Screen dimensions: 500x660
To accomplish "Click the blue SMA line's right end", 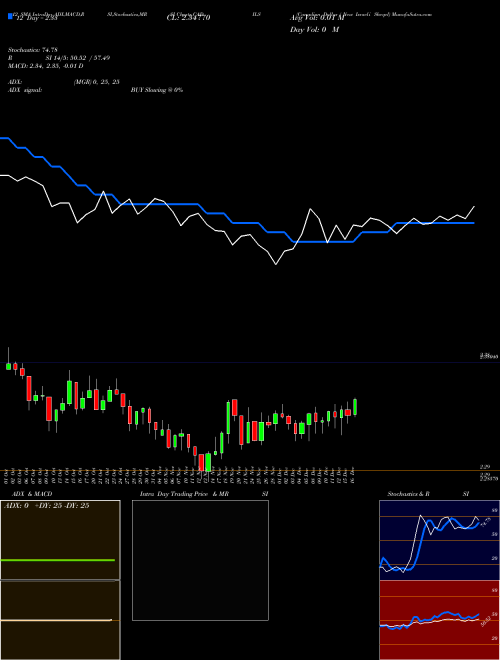I will [x=474, y=223].
